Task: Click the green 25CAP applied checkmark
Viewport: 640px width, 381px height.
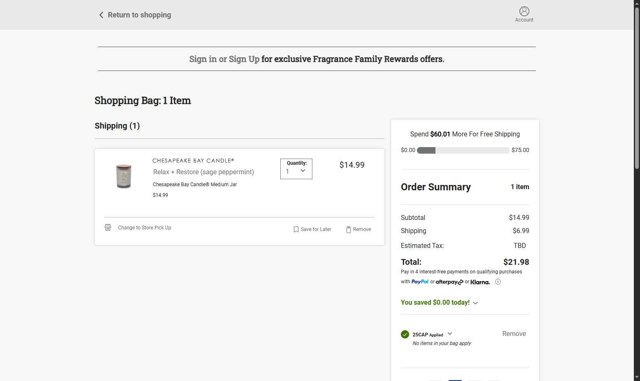Action: [x=405, y=334]
